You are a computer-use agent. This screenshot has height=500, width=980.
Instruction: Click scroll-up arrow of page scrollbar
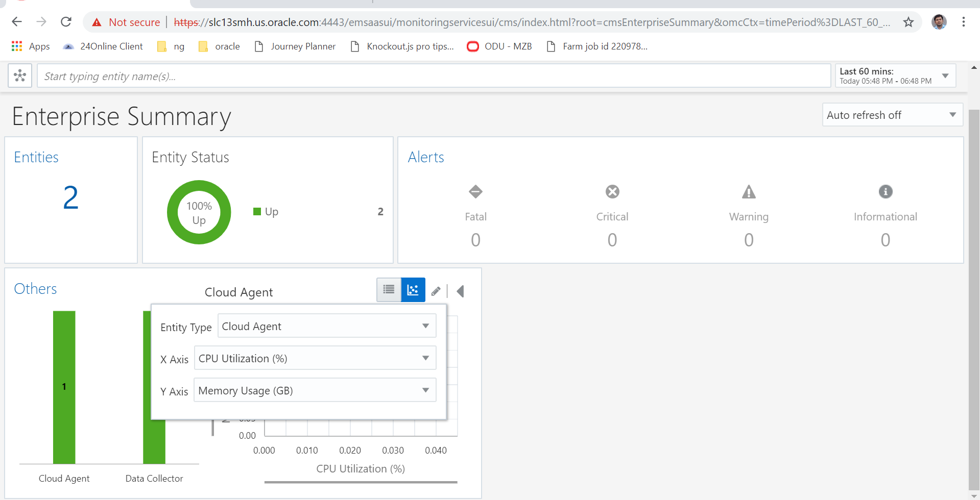974,68
